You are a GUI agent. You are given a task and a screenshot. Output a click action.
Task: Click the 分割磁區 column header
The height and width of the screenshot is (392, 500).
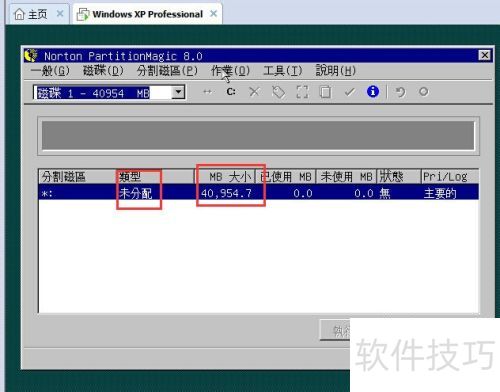coord(77,177)
